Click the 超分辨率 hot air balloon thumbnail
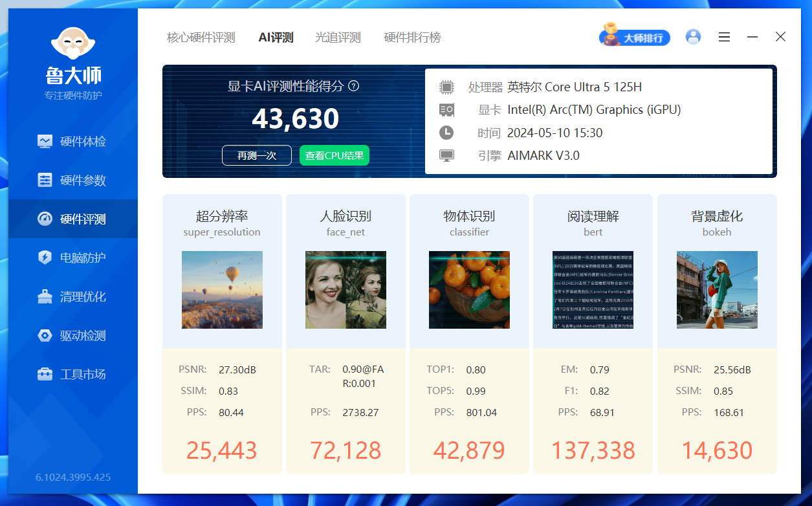Image resolution: width=812 pixels, height=506 pixels. (222, 290)
